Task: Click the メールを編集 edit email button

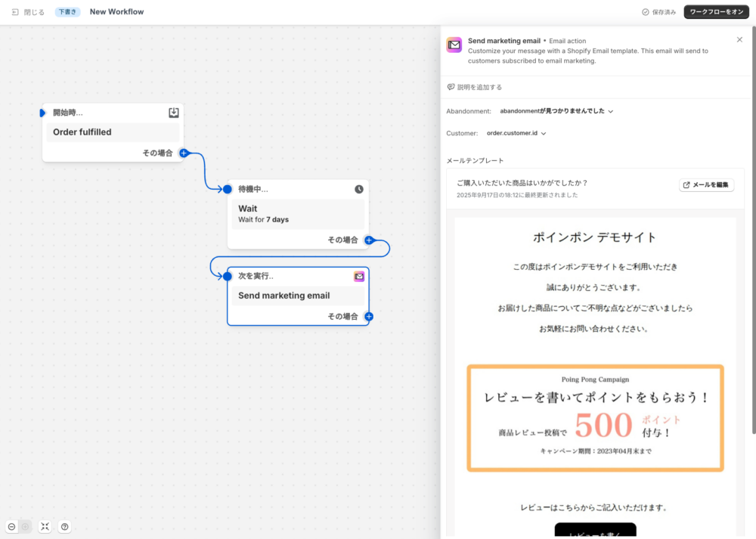Action: coord(706,185)
